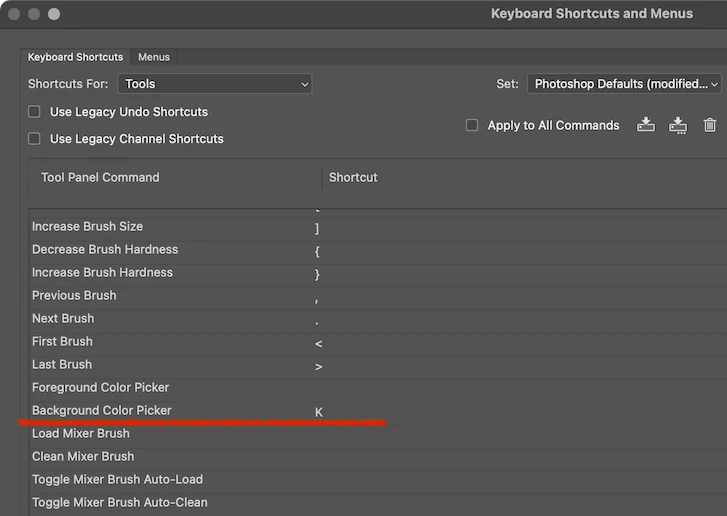Select the Keyboard Shortcuts tab
727x516 pixels.
(x=76, y=57)
